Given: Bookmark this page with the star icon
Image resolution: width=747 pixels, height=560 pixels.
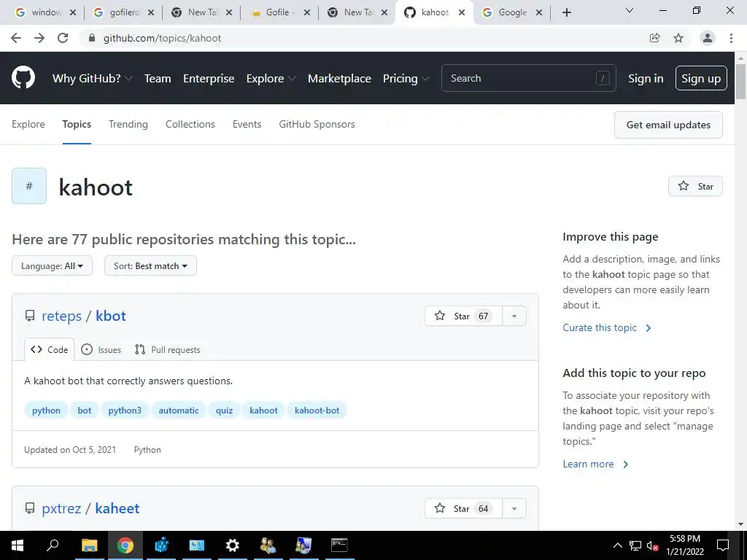Looking at the screenshot, I should pyautogui.click(x=678, y=38).
